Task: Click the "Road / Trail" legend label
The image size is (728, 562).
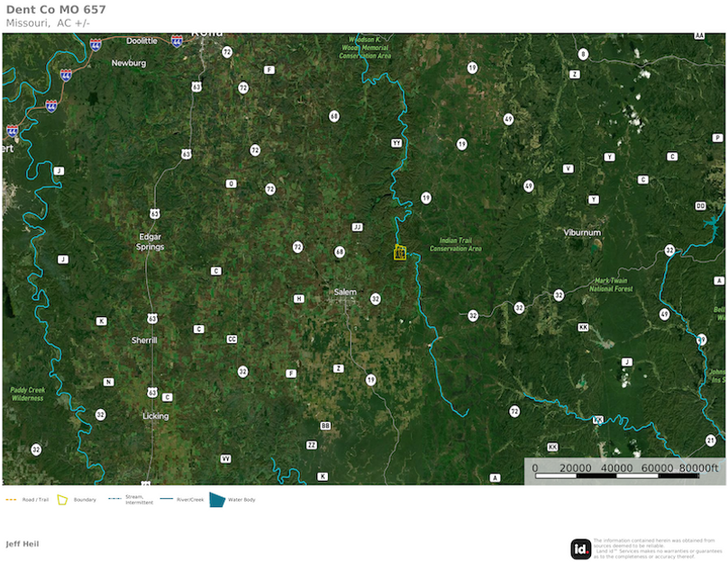Action: tap(35, 500)
